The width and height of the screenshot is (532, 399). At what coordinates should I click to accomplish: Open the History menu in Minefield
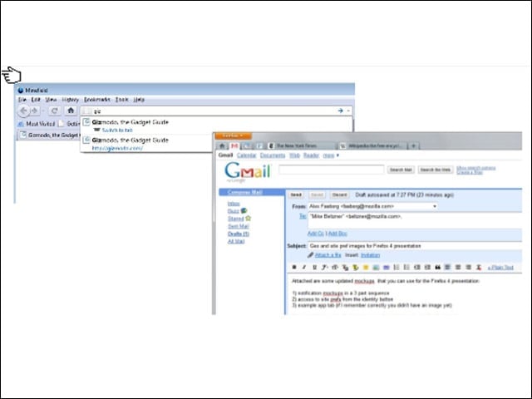coord(70,100)
